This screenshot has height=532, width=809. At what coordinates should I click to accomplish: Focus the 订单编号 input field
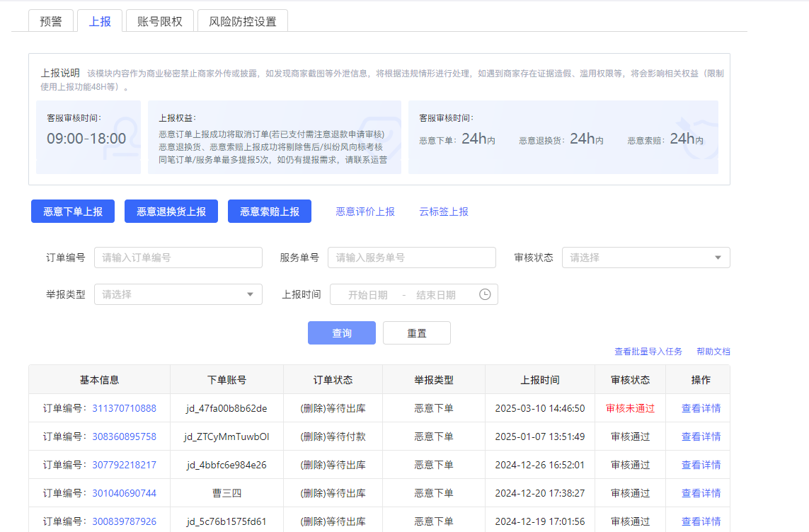(178, 258)
